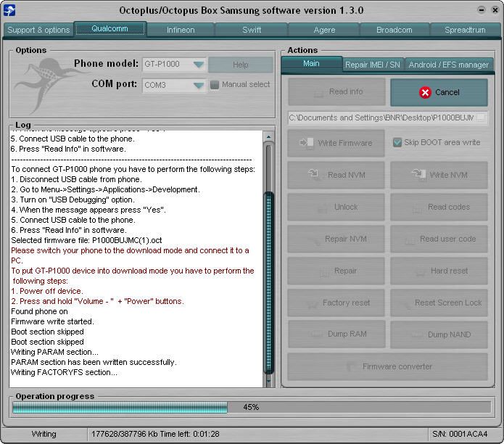Click log line 'Firmware write started.'
504x444 pixels.
(x=52, y=321)
